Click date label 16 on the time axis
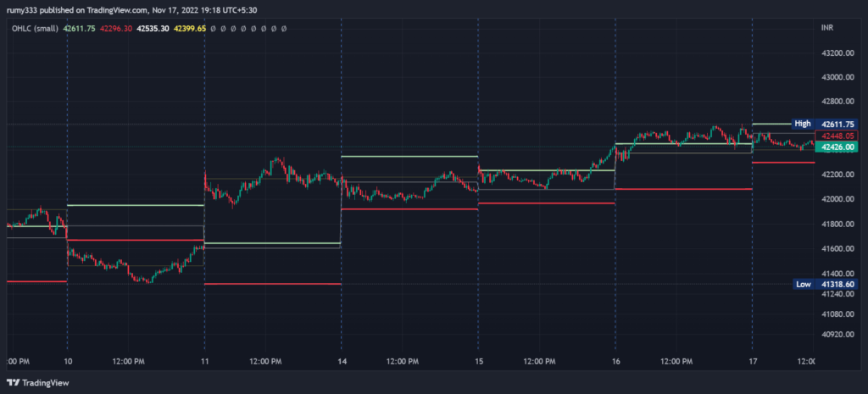 [x=615, y=361]
